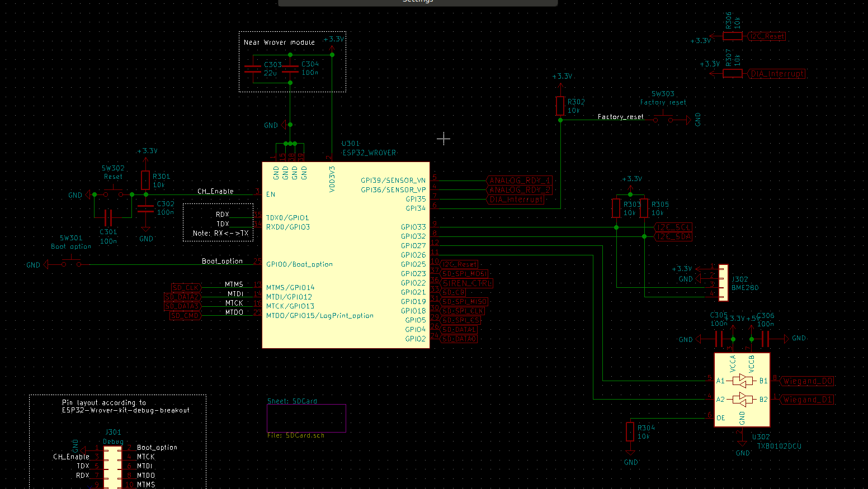This screenshot has height=489, width=868.
Task: Click the SIREN_CTRL global label
Action: (466, 283)
